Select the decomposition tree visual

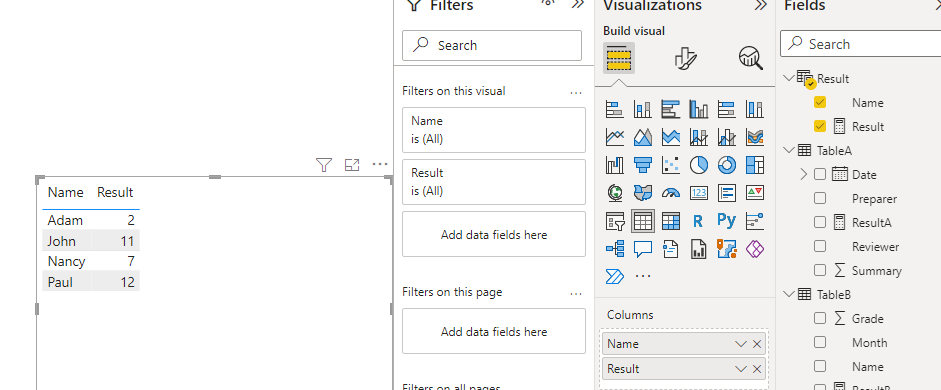click(x=615, y=248)
